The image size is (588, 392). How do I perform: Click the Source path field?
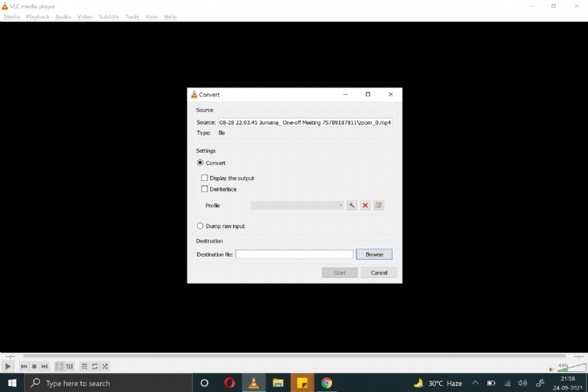(x=305, y=122)
